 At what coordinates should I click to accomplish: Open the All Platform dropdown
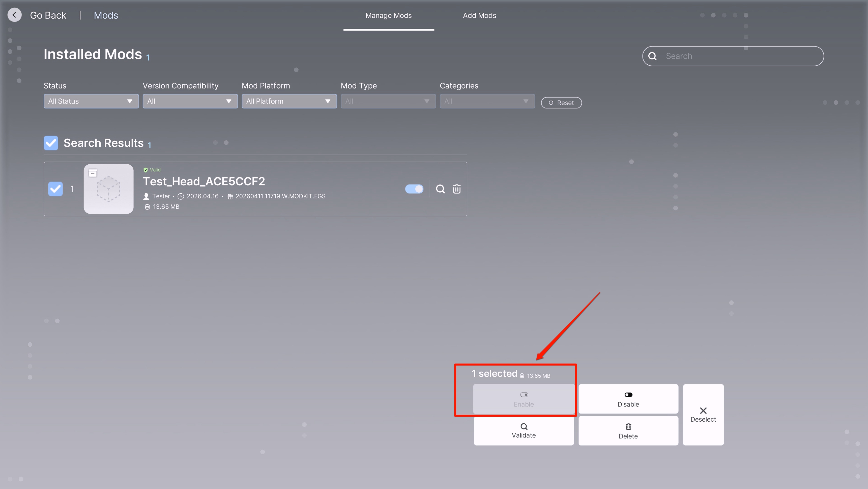pyautogui.click(x=289, y=101)
